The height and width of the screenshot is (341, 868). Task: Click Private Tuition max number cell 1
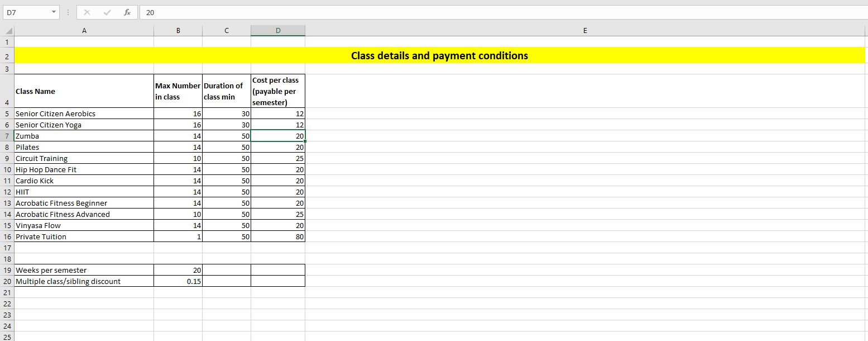178,236
